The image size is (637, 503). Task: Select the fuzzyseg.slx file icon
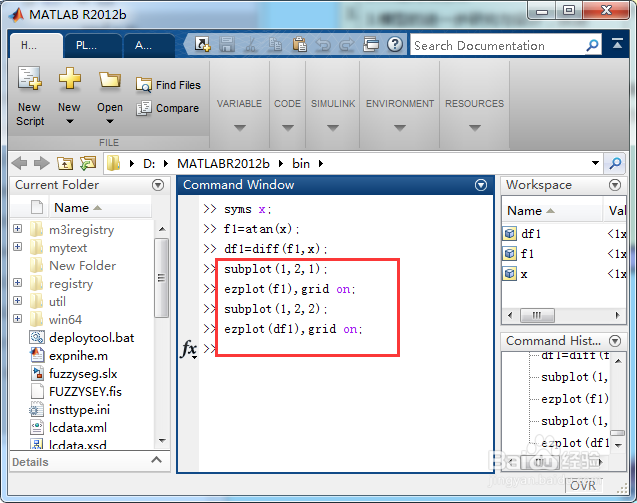tap(37, 373)
